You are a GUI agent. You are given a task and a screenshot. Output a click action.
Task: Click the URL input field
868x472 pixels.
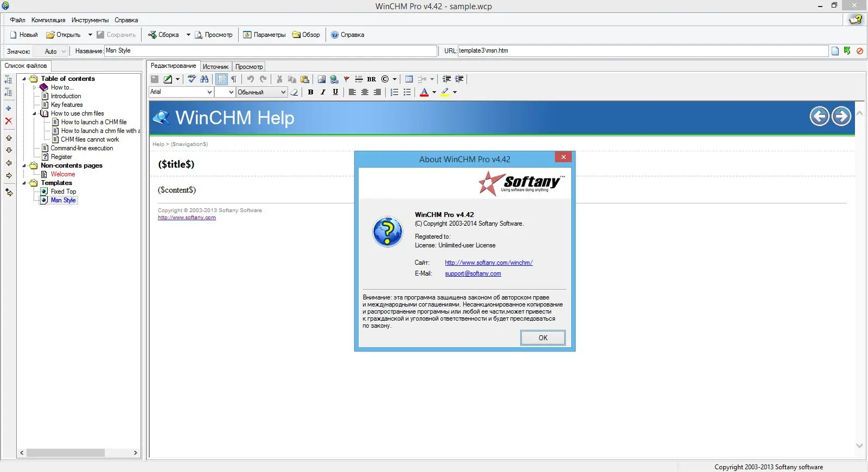tap(643, 51)
